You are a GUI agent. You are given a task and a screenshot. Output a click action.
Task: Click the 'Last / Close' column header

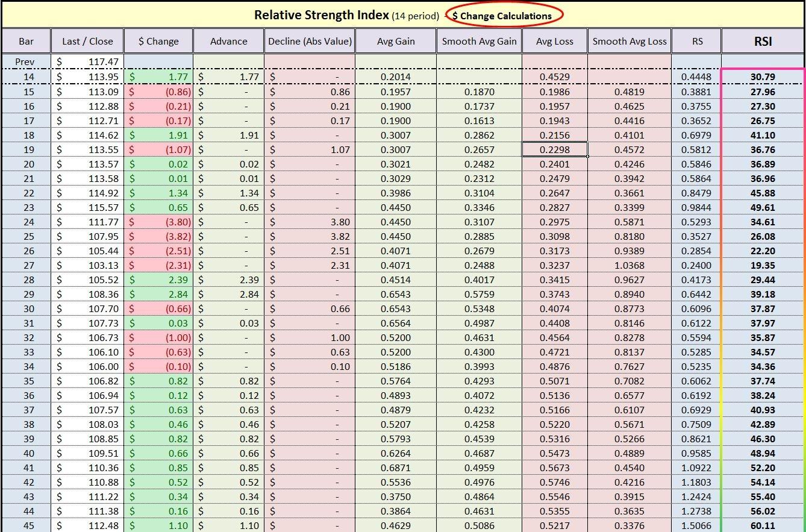[x=87, y=40]
